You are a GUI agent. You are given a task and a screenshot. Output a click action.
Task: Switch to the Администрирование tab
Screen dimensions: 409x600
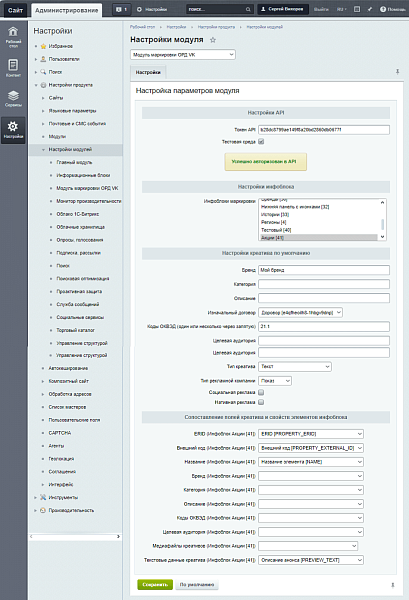tap(67, 10)
